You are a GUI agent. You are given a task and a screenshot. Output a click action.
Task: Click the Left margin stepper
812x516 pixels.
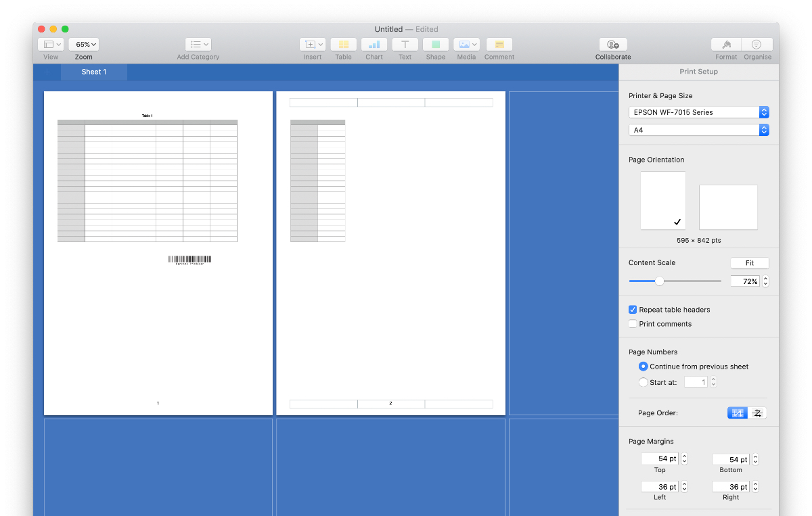tap(684, 487)
